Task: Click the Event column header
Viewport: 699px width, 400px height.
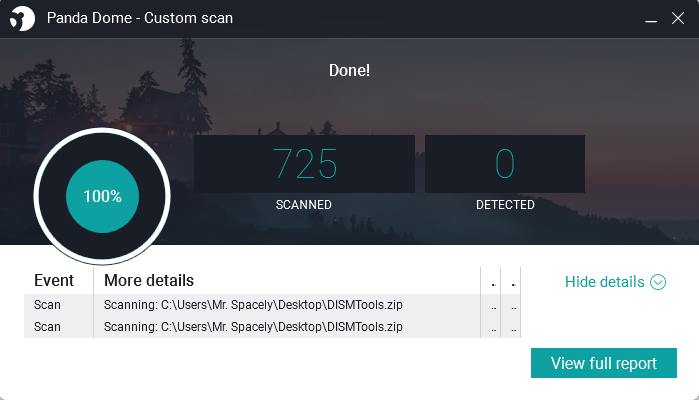Action: click(x=54, y=281)
